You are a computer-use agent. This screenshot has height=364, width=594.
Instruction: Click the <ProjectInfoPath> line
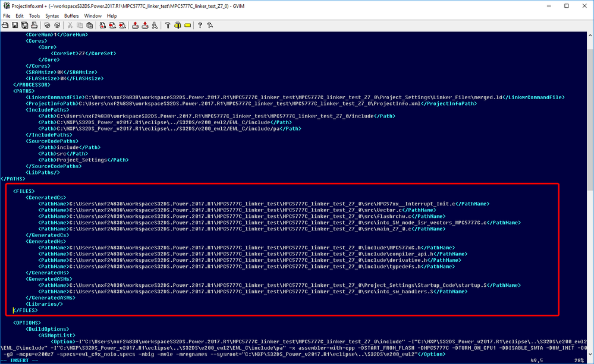coord(251,104)
